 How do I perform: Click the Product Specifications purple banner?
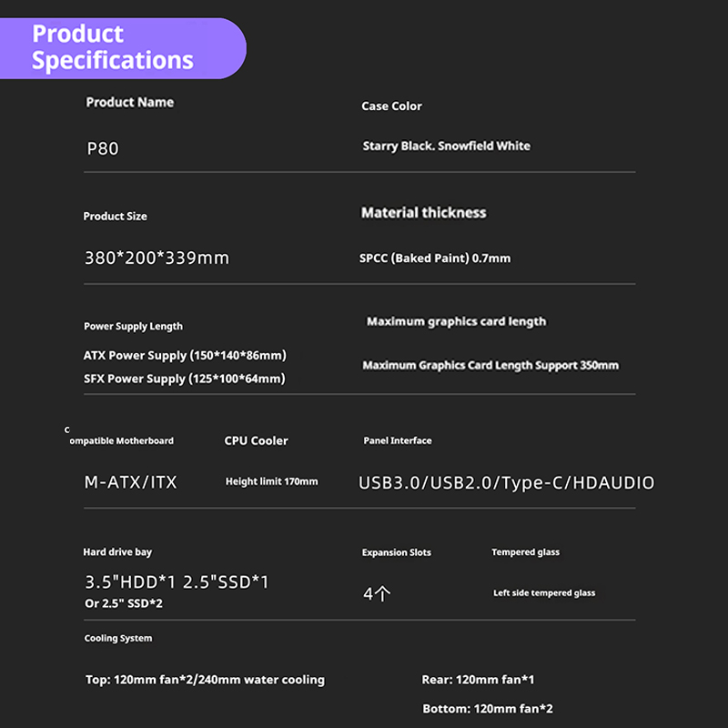click(123, 48)
